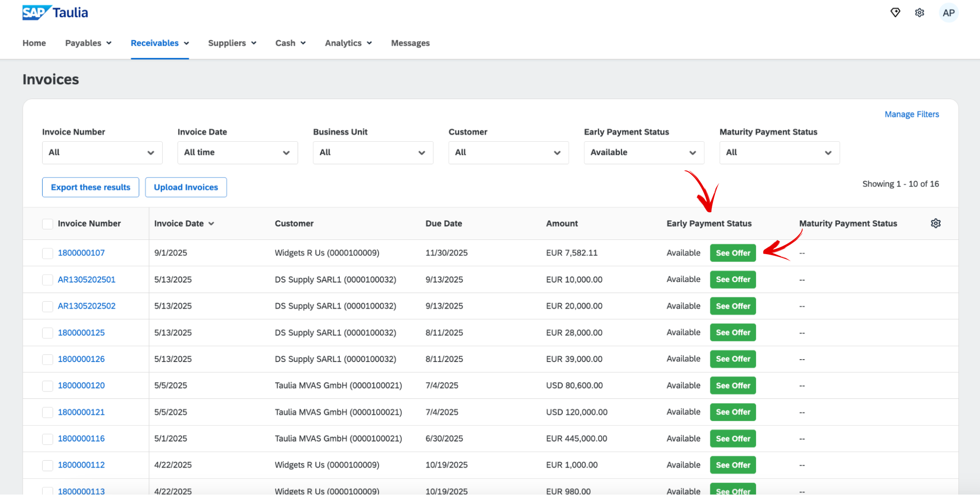Click amount USD 120,000.00 cell

click(x=577, y=412)
